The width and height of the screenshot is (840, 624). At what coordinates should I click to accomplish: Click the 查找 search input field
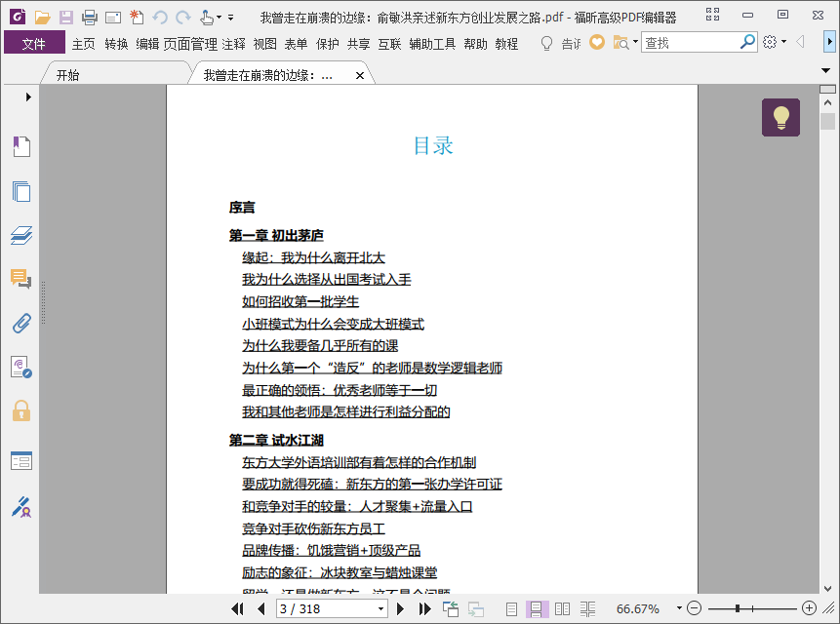pyautogui.click(x=690, y=42)
